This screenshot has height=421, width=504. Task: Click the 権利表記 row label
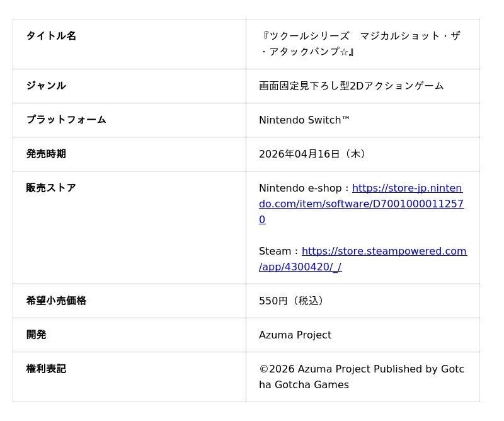coord(46,369)
